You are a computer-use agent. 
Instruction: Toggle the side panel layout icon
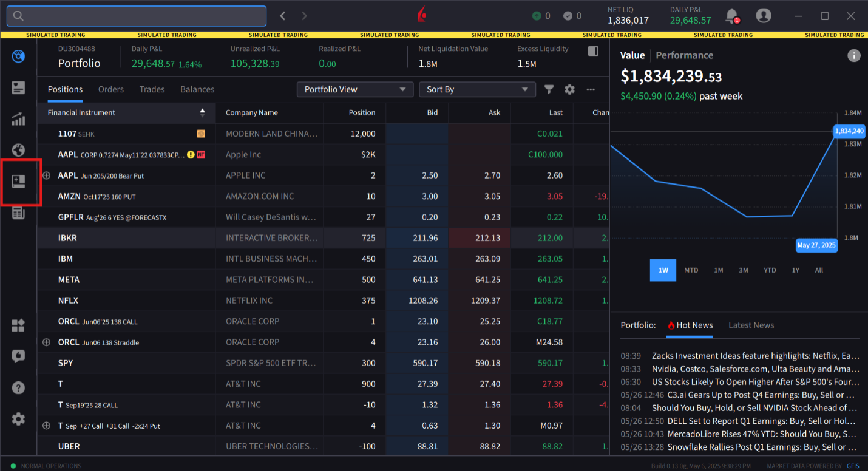[x=593, y=52]
